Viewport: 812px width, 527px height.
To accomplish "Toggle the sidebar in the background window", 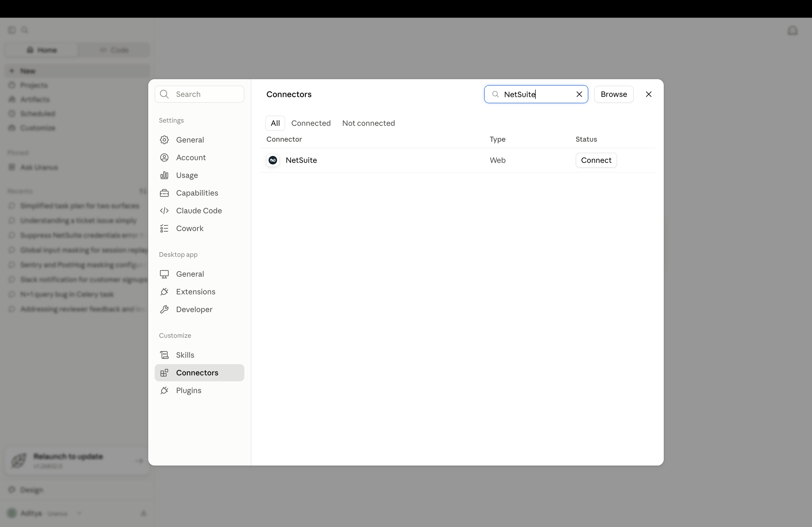I will pos(12,30).
